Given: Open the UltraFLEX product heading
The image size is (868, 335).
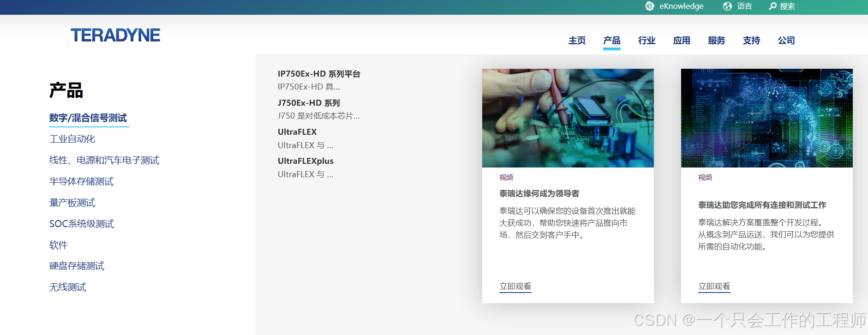Looking at the screenshot, I should coord(297,132).
